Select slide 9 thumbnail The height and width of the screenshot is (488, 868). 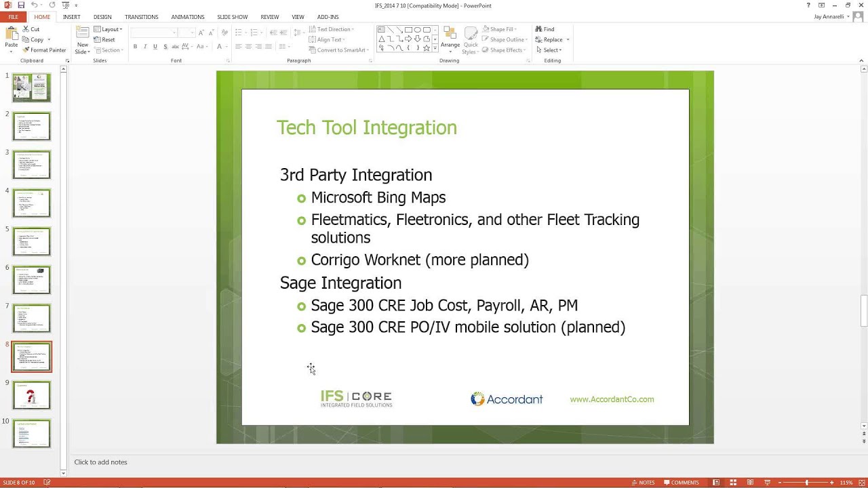31,395
